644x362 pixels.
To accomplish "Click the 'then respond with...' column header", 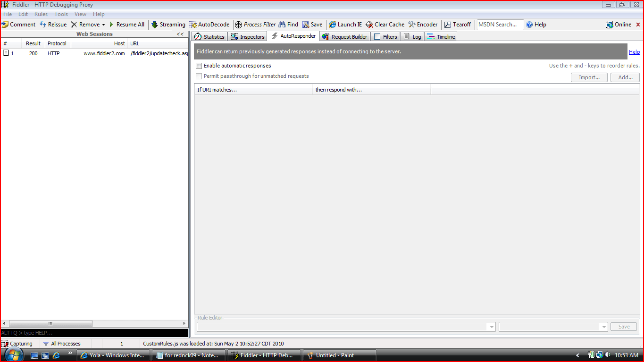I will 372,90.
